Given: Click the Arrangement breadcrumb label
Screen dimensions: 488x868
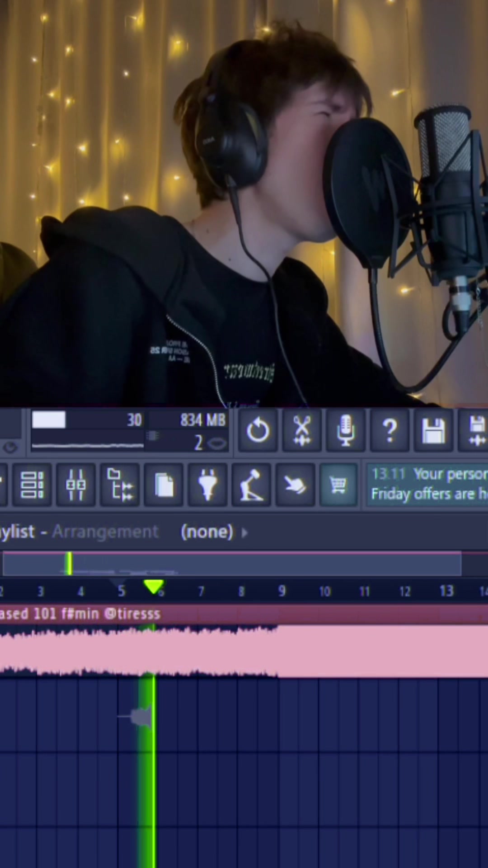Looking at the screenshot, I should (x=105, y=532).
